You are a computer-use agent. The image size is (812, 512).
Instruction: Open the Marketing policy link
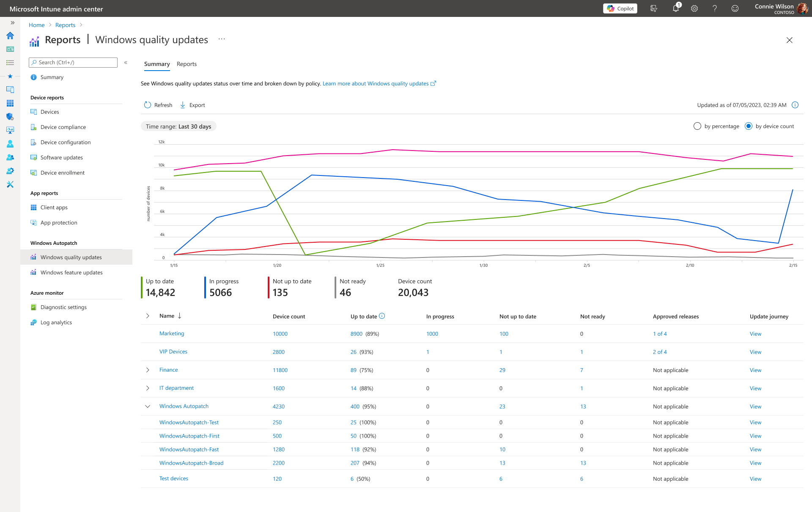(172, 334)
